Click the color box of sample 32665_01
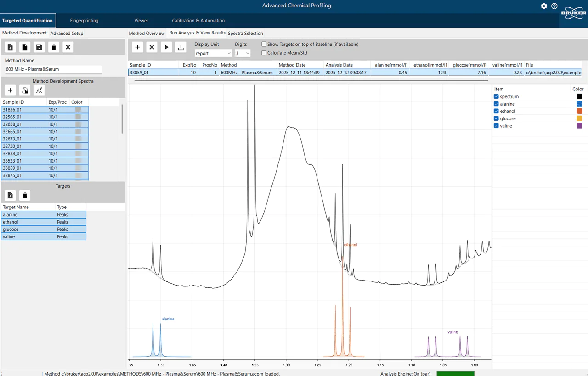This screenshot has width=588, height=376. coord(78,132)
